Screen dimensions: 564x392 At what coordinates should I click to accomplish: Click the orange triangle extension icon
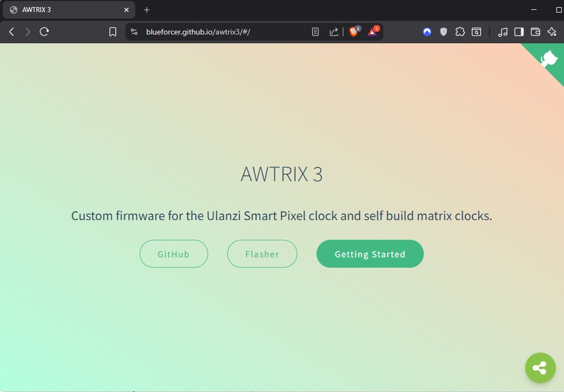(x=373, y=31)
